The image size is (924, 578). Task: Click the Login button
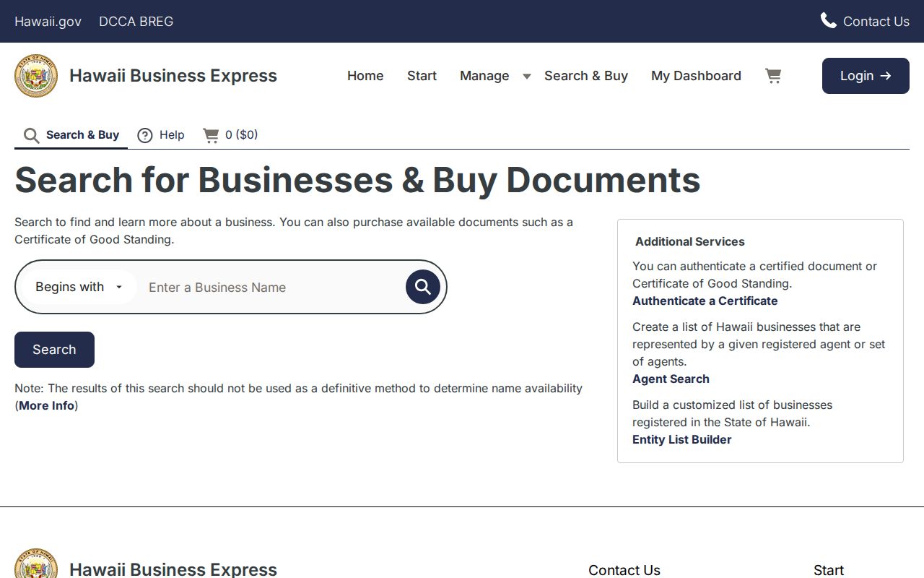[x=866, y=76]
